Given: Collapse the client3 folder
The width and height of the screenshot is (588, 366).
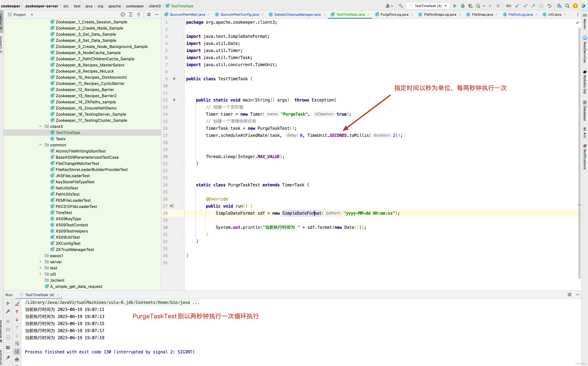Looking at the screenshot, I should (x=40, y=126).
